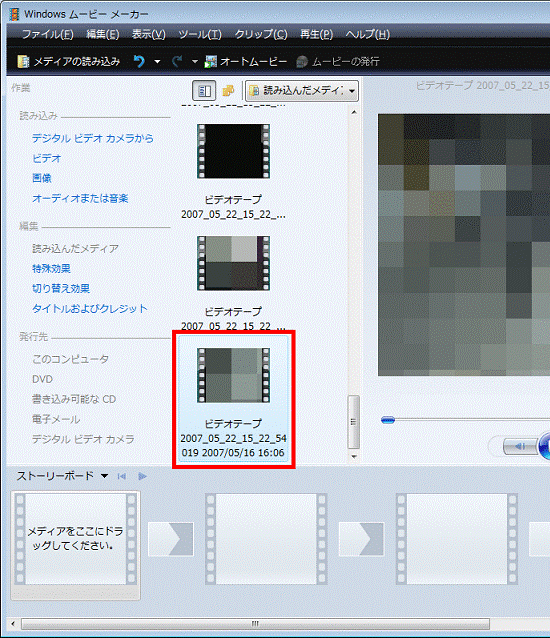
Task: Click the media list scroll up arrow
Action: [354, 112]
